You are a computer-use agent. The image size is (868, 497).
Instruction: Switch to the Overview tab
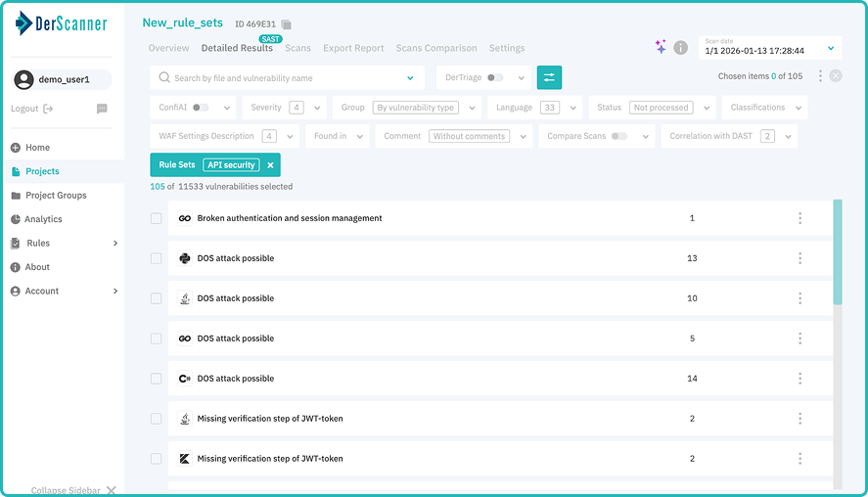coord(168,48)
